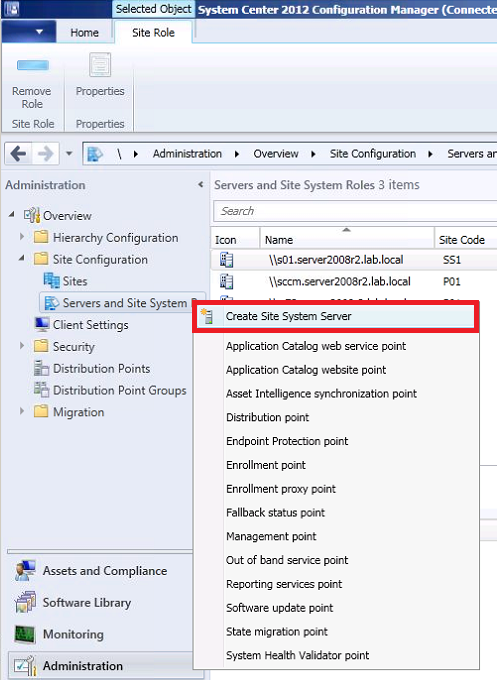Open the Monitoring workspace

(101, 634)
